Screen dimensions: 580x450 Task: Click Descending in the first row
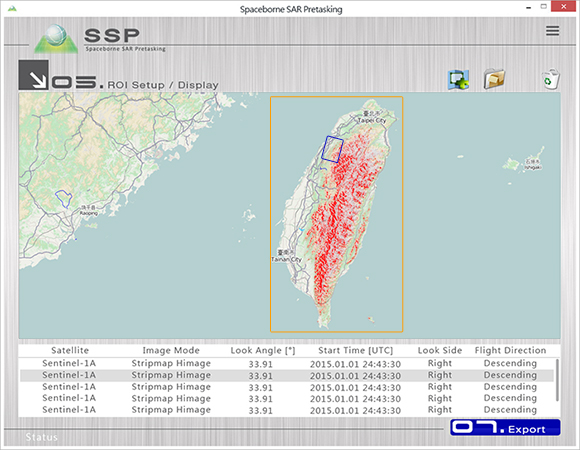pos(510,363)
